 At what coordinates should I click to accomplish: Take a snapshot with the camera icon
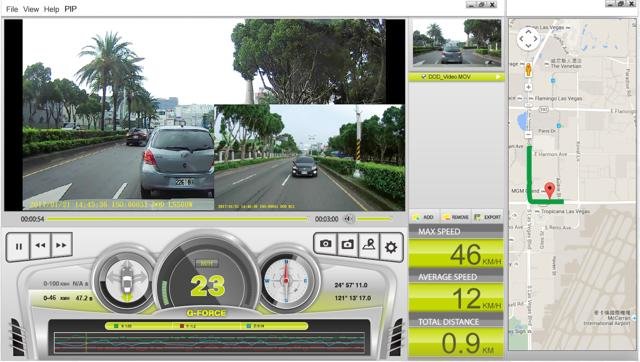coord(325,244)
